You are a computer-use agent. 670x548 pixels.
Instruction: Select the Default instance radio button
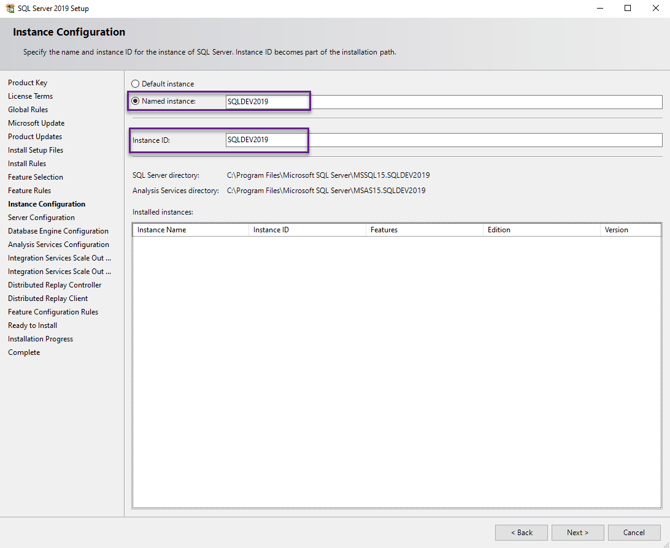pyautogui.click(x=136, y=84)
